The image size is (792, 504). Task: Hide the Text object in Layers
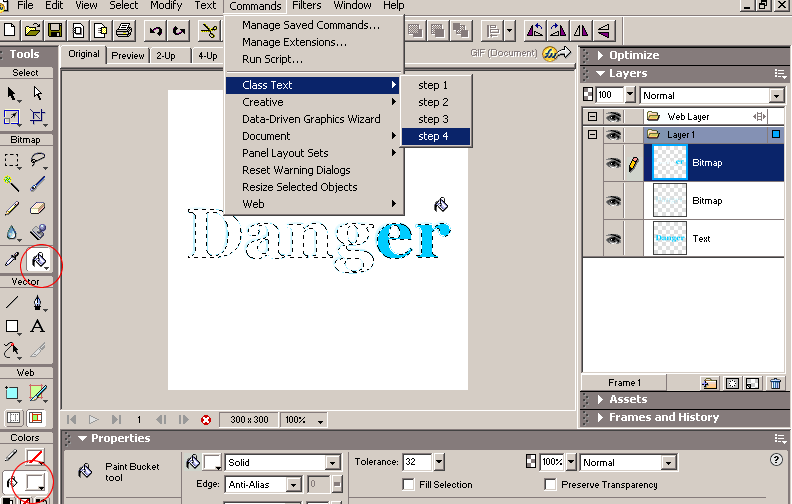[x=613, y=238]
